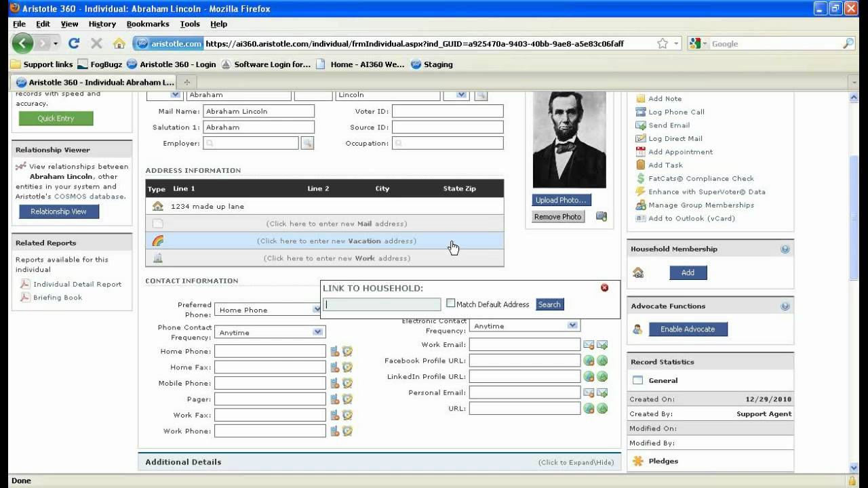Go to the Firefox home page icon
The width and height of the screenshot is (868, 488).
tap(119, 43)
